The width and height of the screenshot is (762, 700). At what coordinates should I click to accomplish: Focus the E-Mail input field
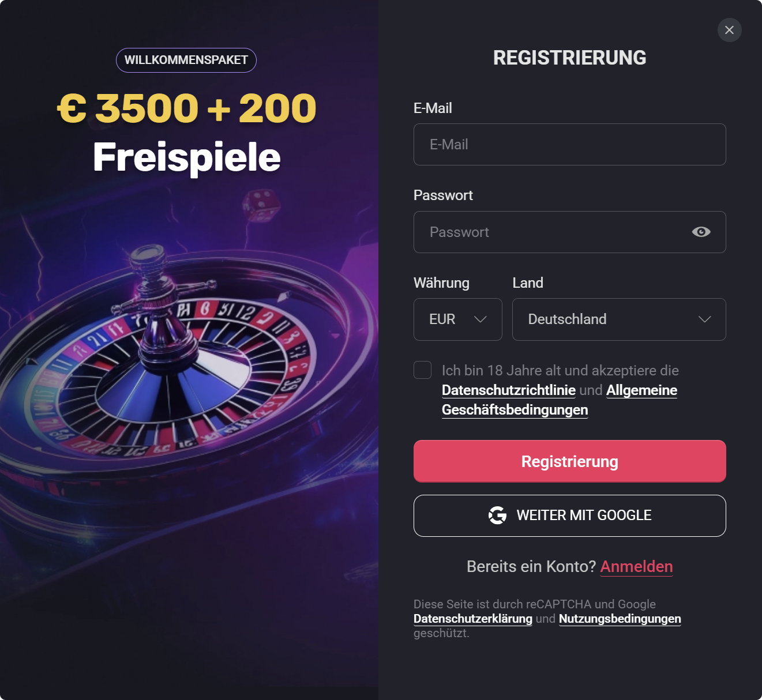(570, 145)
